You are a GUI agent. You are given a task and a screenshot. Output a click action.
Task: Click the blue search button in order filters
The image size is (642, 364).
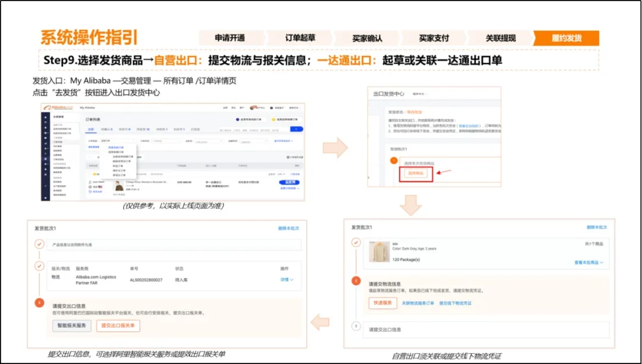click(x=297, y=129)
